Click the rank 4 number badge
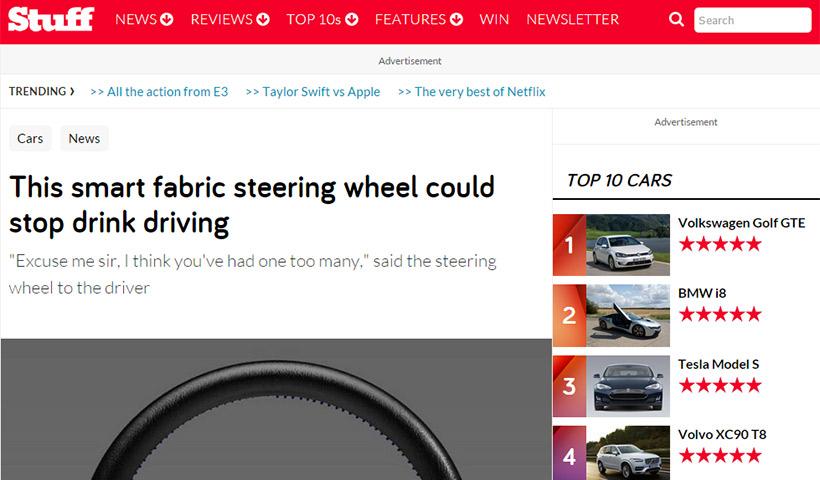 tap(570, 453)
